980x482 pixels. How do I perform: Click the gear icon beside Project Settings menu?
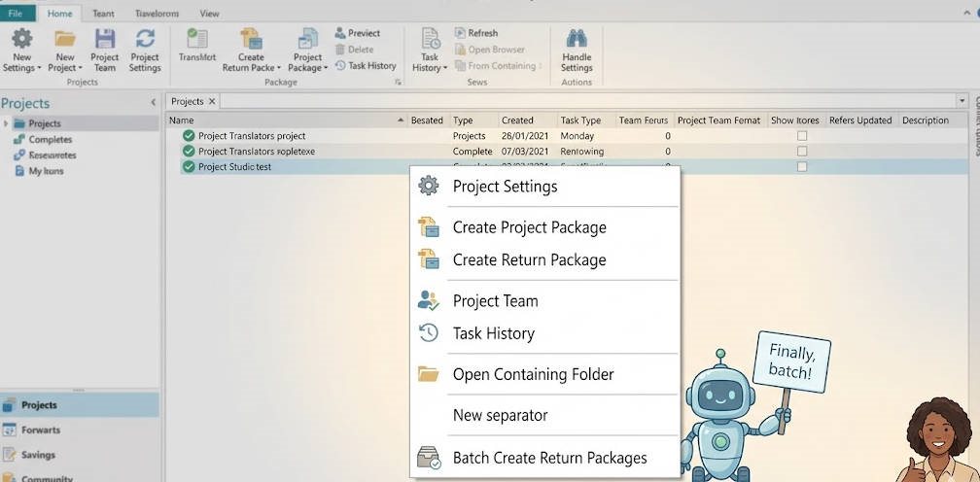click(x=428, y=186)
